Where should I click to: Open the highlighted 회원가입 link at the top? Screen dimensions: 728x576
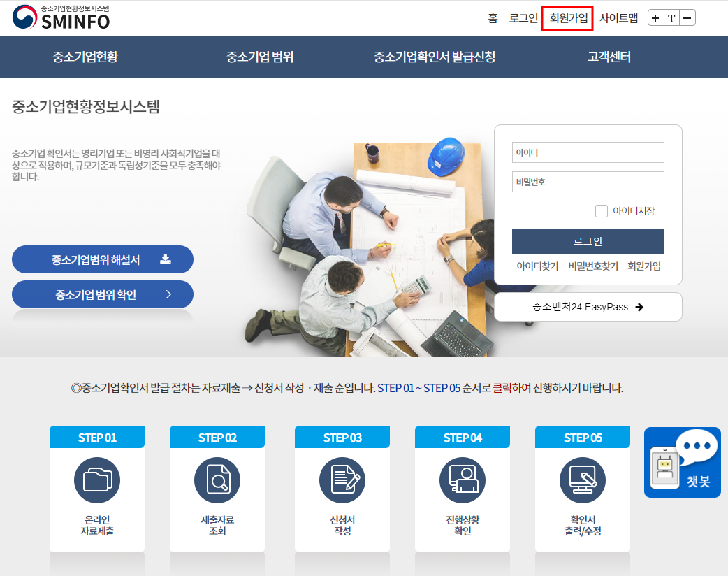[x=567, y=17]
